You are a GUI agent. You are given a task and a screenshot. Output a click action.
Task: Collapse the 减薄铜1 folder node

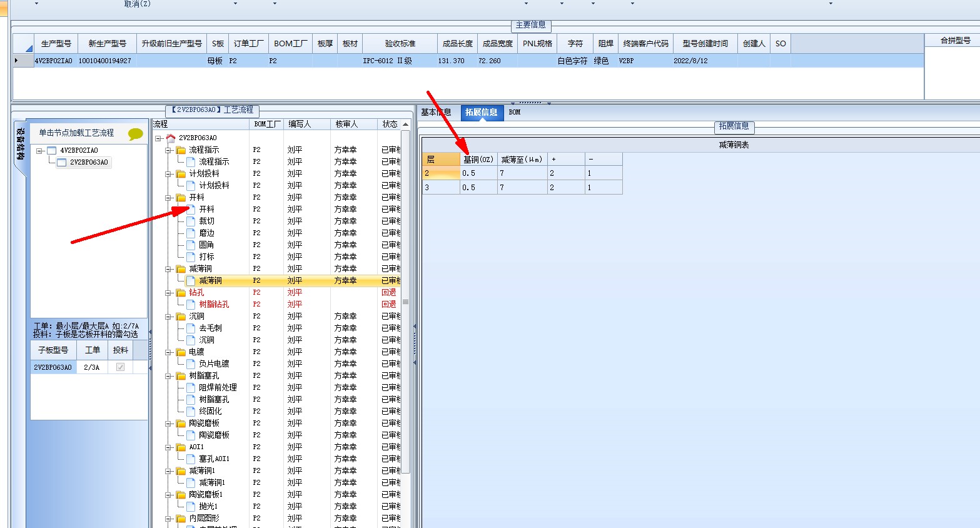pyautogui.click(x=168, y=470)
